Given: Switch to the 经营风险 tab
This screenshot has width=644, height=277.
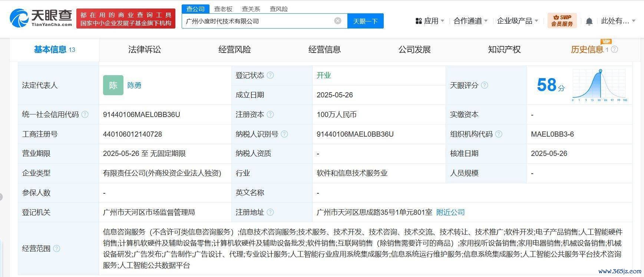Looking at the screenshot, I should pyautogui.click(x=235, y=50).
